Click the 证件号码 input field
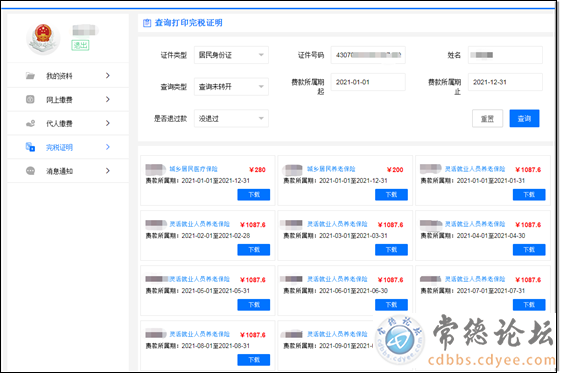 (368, 55)
